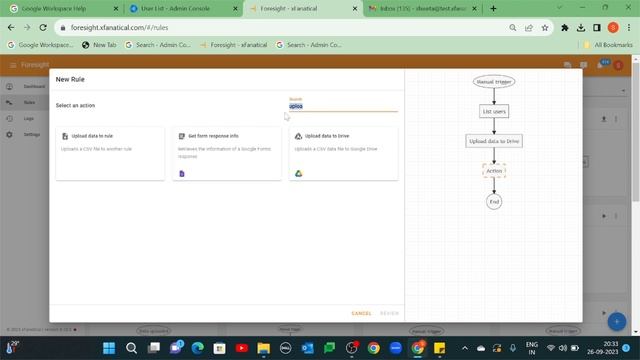Select the Manual trigger node in the flow diagram
This screenshot has height=360, width=640.
(x=494, y=82)
